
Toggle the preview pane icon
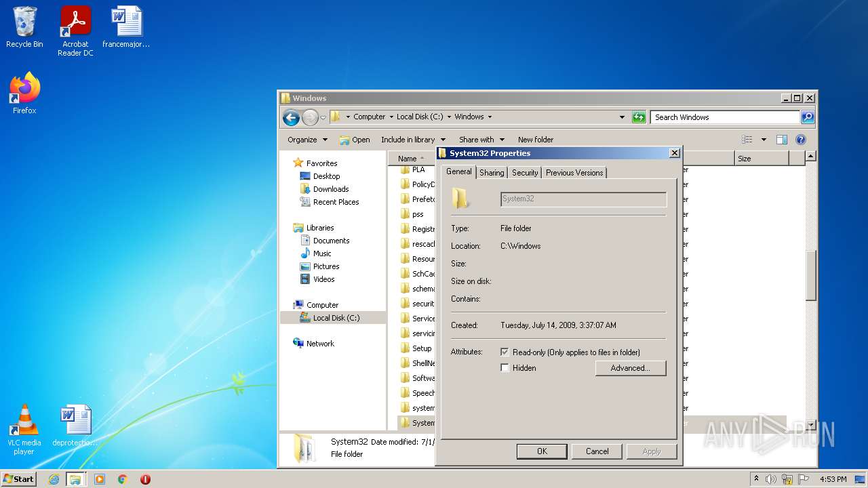[781, 140]
